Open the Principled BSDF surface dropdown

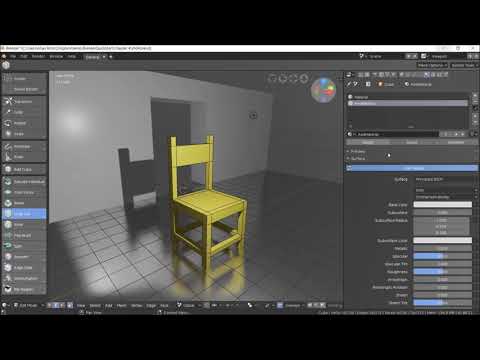pyautogui.click(x=443, y=179)
